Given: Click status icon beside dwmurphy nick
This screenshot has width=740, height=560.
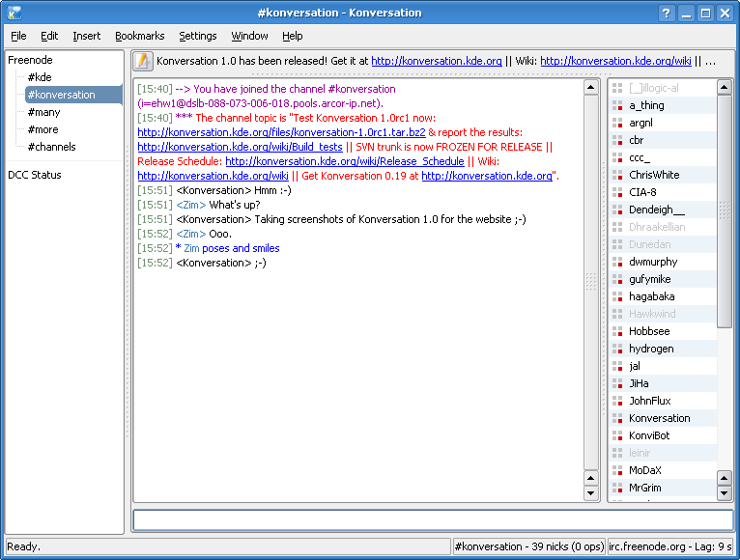Looking at the screenshot, I should [617, 262].
